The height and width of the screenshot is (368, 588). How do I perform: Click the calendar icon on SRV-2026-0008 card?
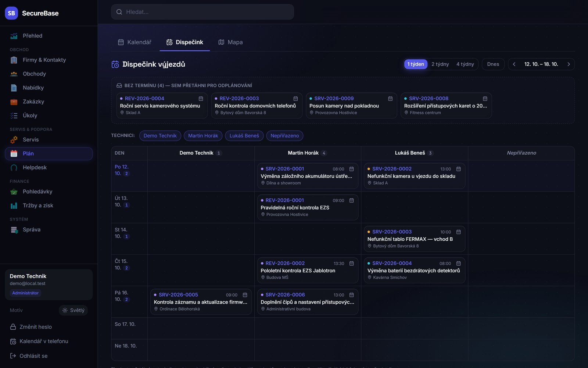point(485,99)
